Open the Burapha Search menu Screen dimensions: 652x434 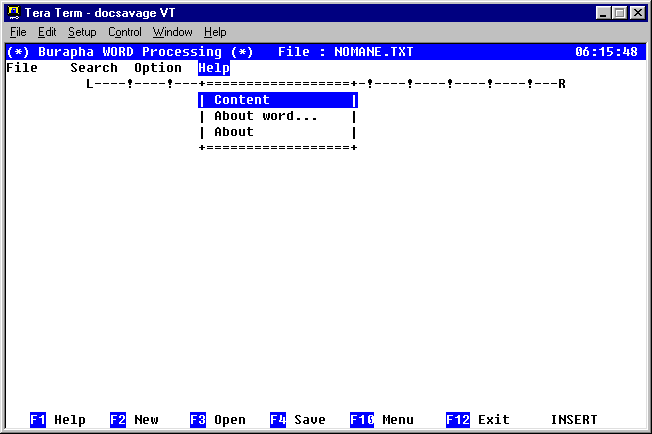(x=94, y=68)
